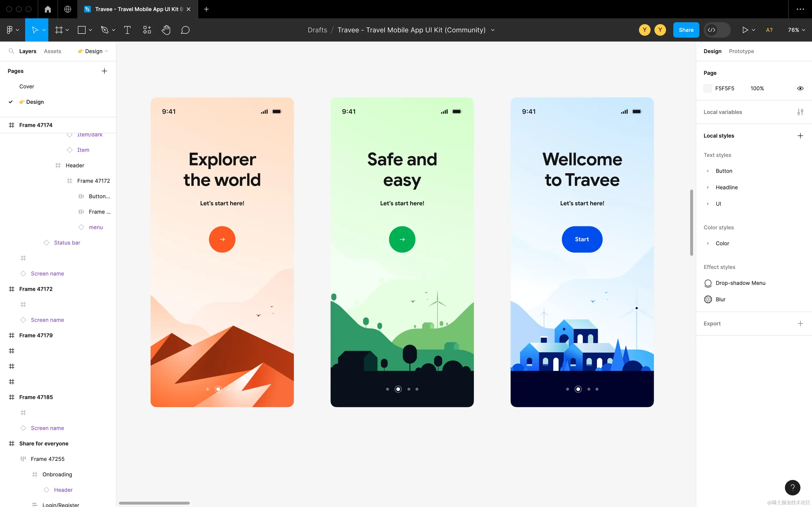Switch to the Prototype tab
This screenshot has height=507, width=812.
click(x=741, y=51)
